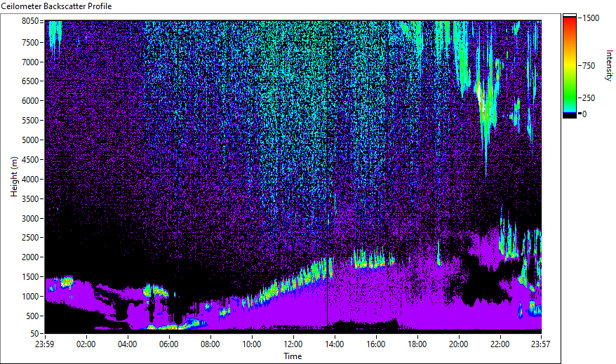
Task: Click the 2500 height axis value
Action: [30, 238]
